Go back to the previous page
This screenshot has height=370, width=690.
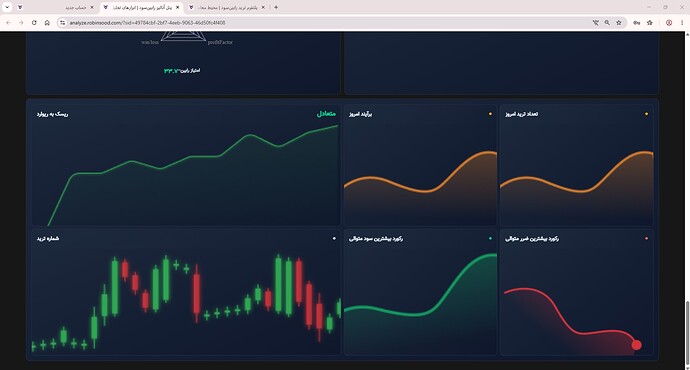(x=8, y=22)
